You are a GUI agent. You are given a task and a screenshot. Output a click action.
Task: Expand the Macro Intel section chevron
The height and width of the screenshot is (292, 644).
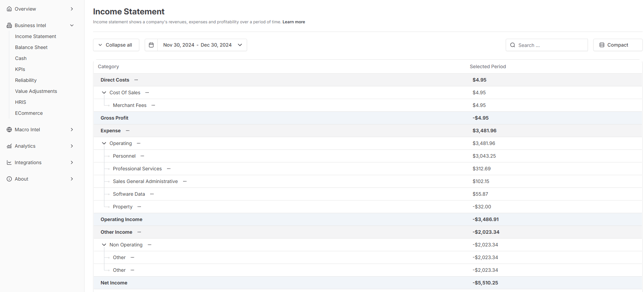72,130
